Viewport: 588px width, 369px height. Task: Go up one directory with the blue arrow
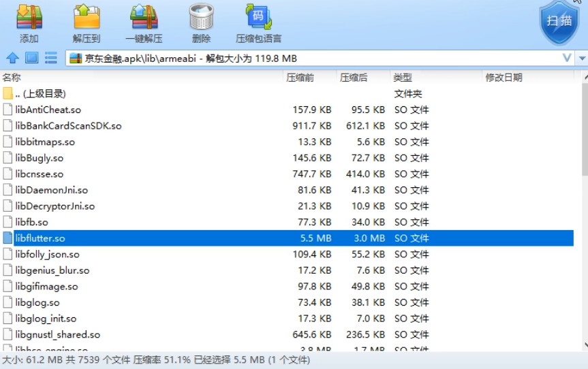pos(12,58)
